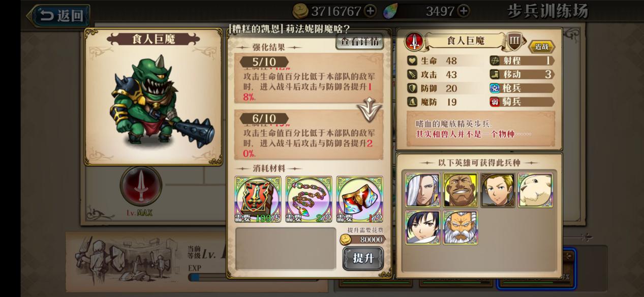Screen dimensions: 644x297
Task: Select the white-haired hero portrait
Action: click(422, 190)
